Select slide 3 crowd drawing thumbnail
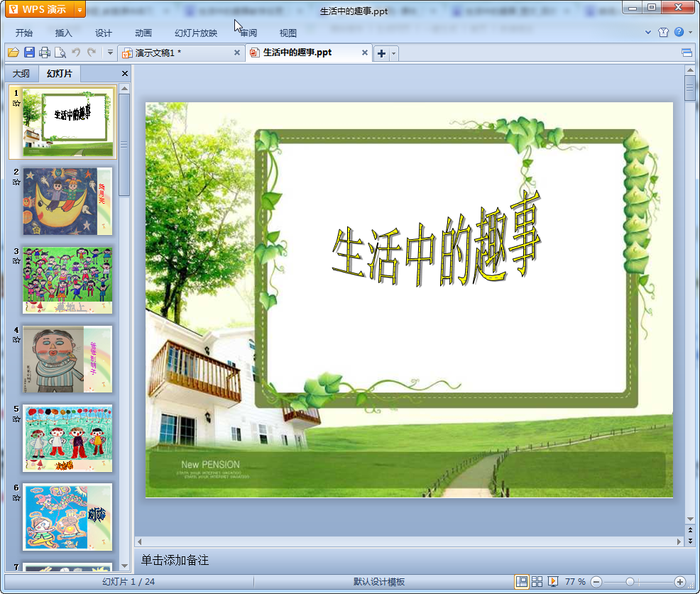The width and height of the screenshot is (700, 594). point(67,280)
